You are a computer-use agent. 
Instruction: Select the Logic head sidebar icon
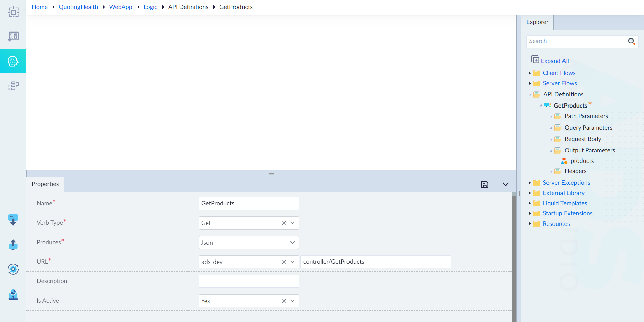(x=13, y=61)
